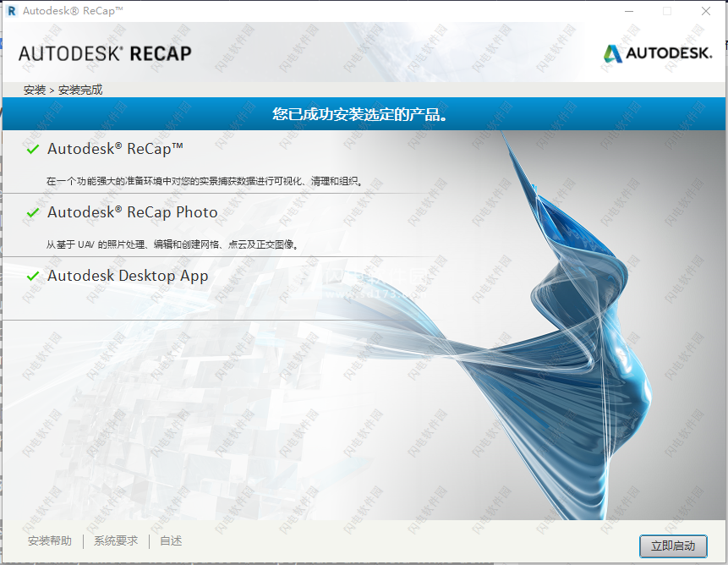
Task: Click the green checkmark beside ReCap Photo
Action: point(33,212)
